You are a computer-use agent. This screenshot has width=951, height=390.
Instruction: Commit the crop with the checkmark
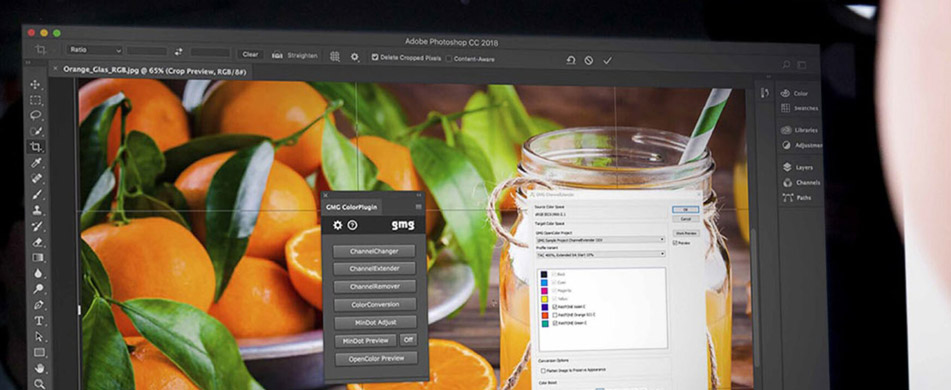(x=608, y=61)
